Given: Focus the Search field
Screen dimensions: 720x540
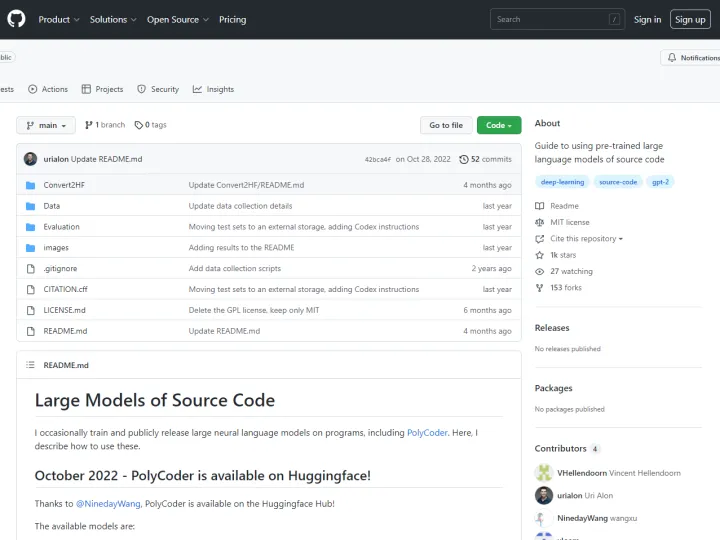Looking at the screenshot, I should tap(557, 19).
